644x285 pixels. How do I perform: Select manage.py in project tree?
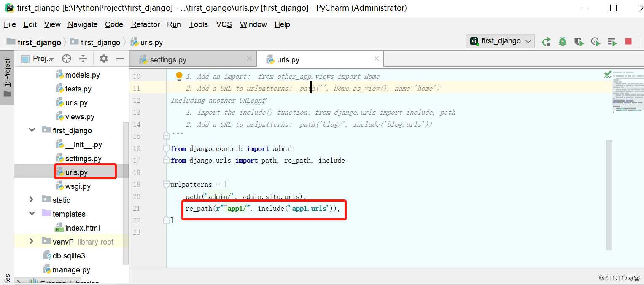pyautogui.click(x=67, y=270)
